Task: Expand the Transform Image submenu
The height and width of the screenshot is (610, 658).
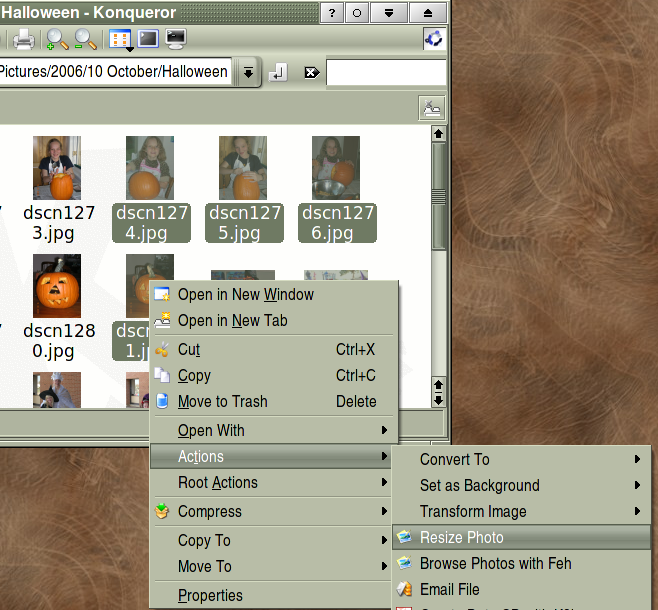Action: [x=637, y=511]
